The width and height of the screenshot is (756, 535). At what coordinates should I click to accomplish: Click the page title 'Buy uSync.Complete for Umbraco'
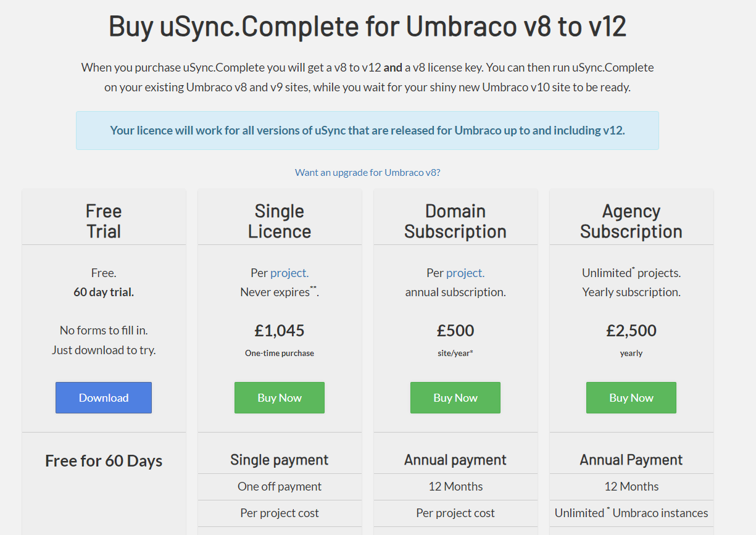[368, 27]
